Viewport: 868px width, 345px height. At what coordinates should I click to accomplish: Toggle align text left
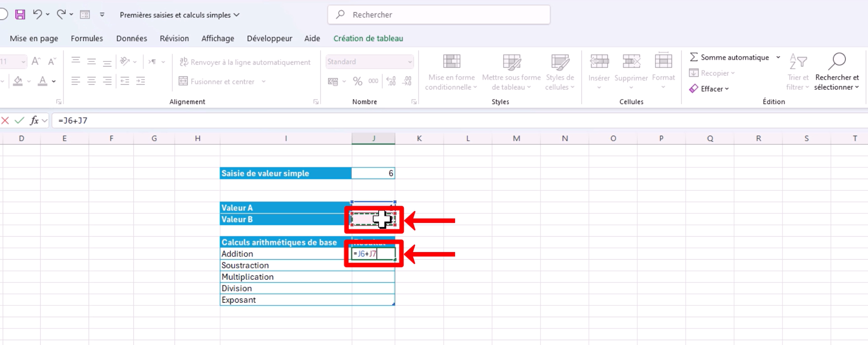click(x=75, y=81)
